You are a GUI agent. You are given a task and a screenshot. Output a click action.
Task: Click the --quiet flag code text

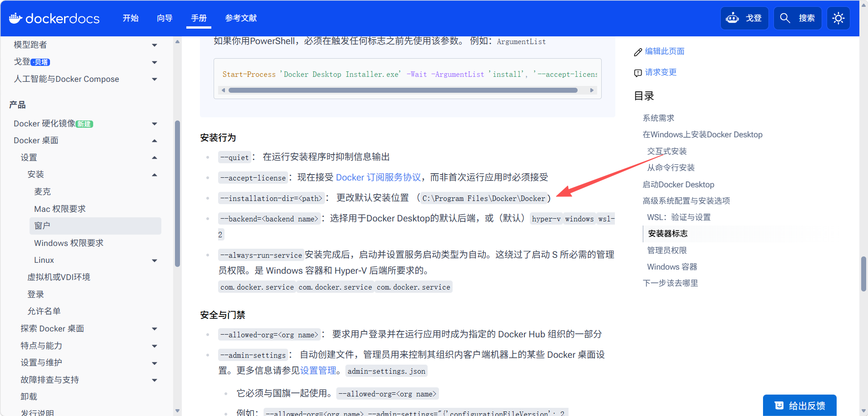click(x=234, y=157)
